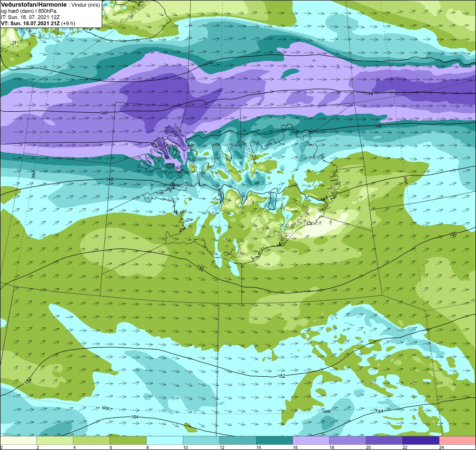
Task: Click the eastern '60N' latitude label
Action: [x=327, y=411]
